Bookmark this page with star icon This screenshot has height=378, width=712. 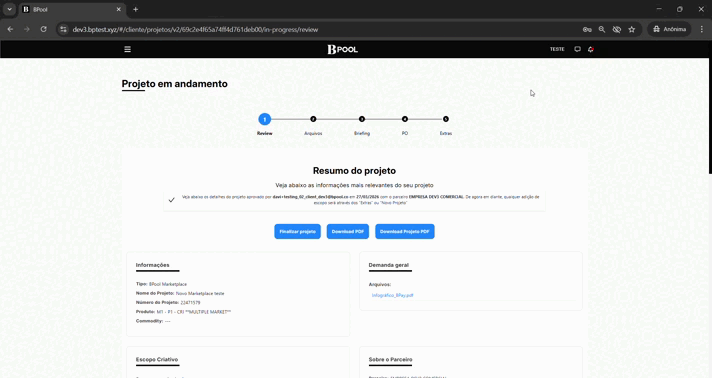point(632,29)
